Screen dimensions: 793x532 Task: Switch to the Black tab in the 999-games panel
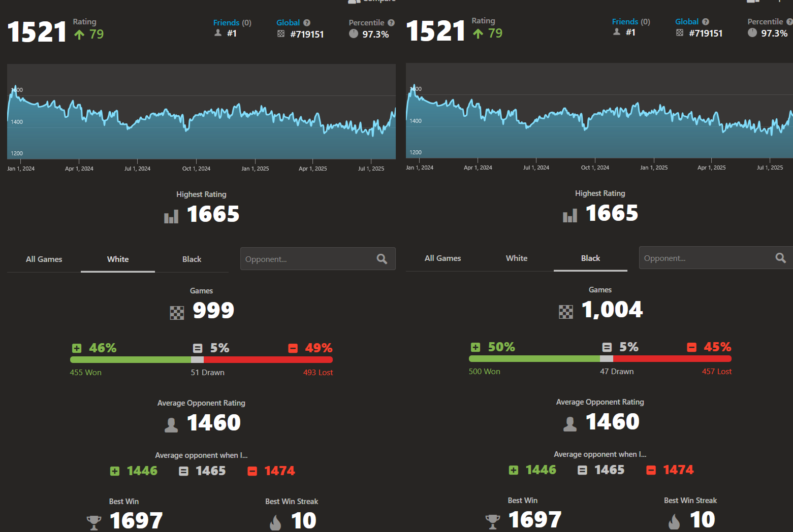[x=192, y=259]
